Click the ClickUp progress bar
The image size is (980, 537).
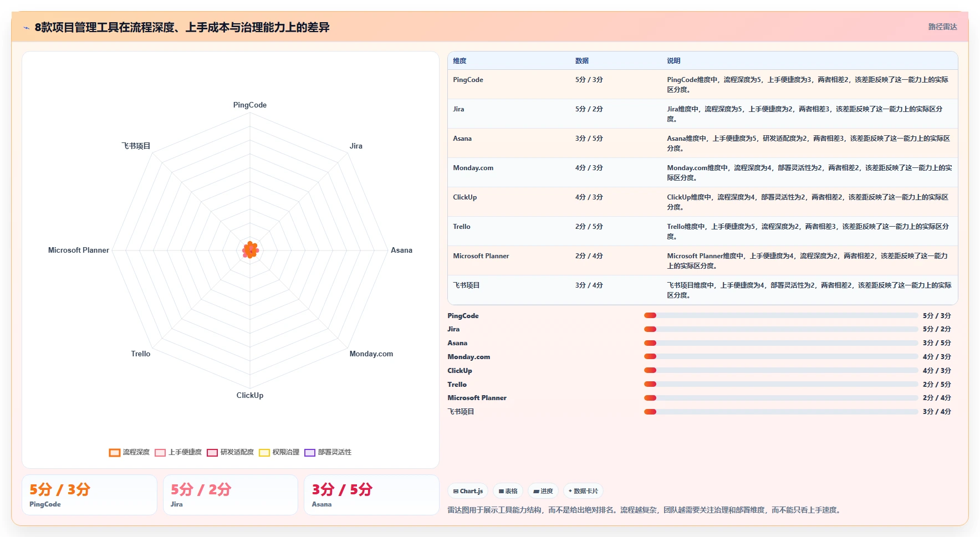click(x=781, y=370)
